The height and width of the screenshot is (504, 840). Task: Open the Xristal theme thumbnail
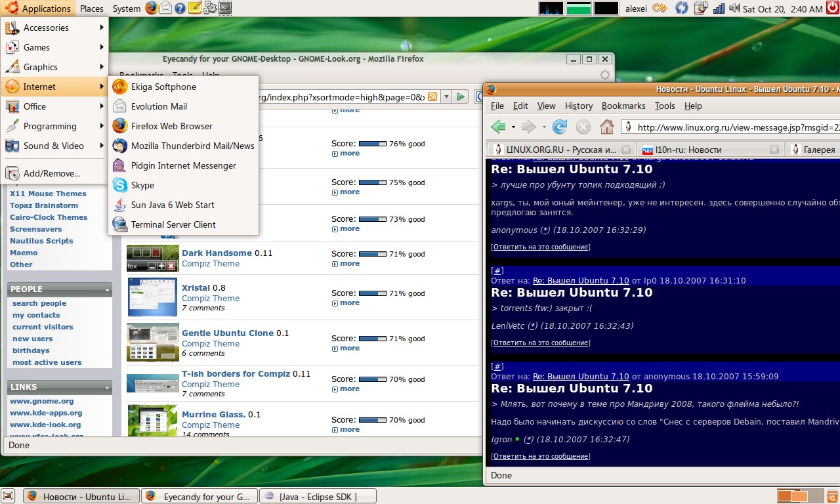[x=152, y=296]
